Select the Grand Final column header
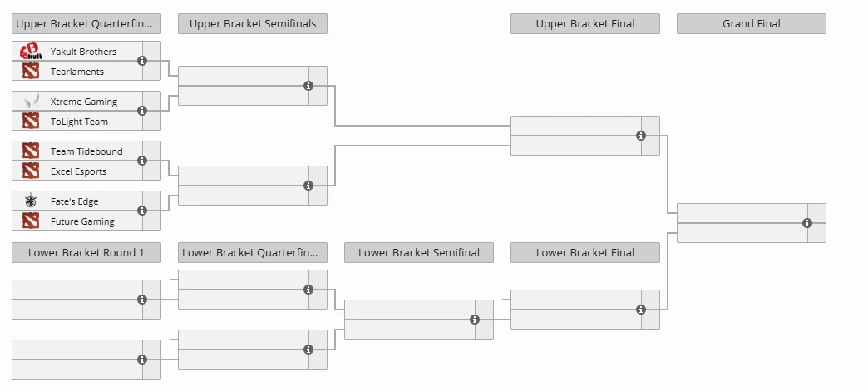Screen dimensions: 868x392 [x=752, y=24]
